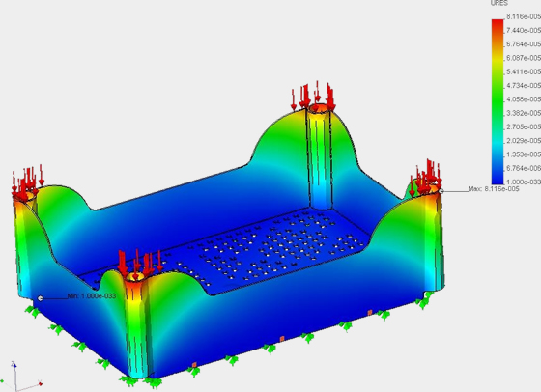Select legend bottom value 1.000e-033
Viewport: 541px width, 392px height.
pos(523,182)
